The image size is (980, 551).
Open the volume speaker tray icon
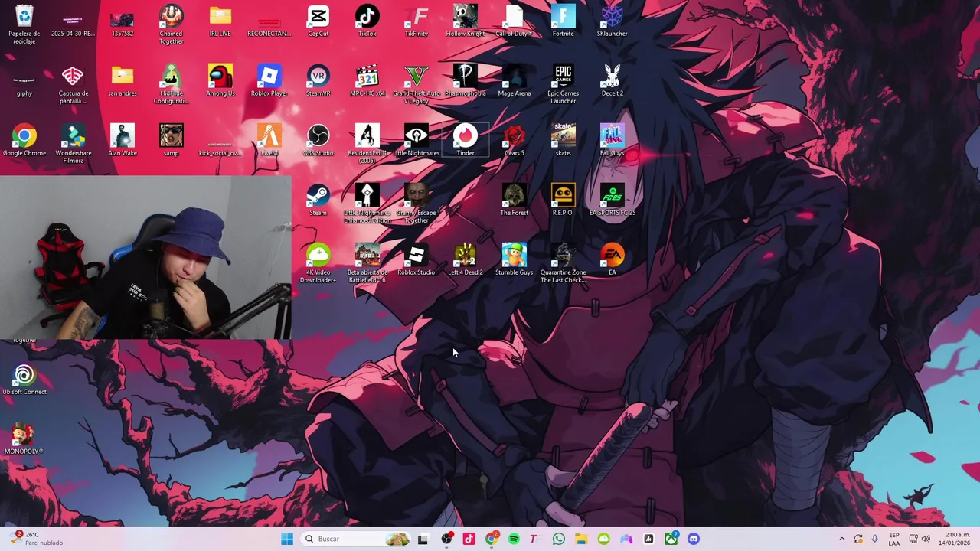point(926,539)
